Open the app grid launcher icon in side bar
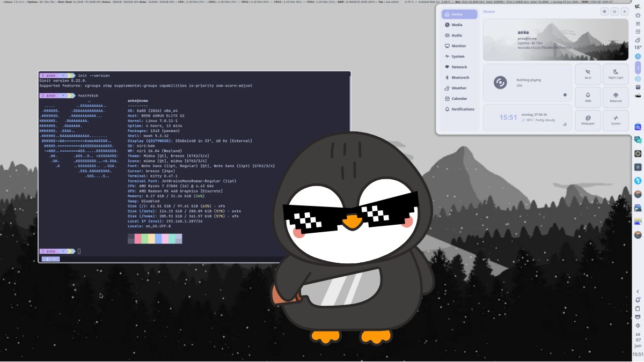 [x=638, y=32]
